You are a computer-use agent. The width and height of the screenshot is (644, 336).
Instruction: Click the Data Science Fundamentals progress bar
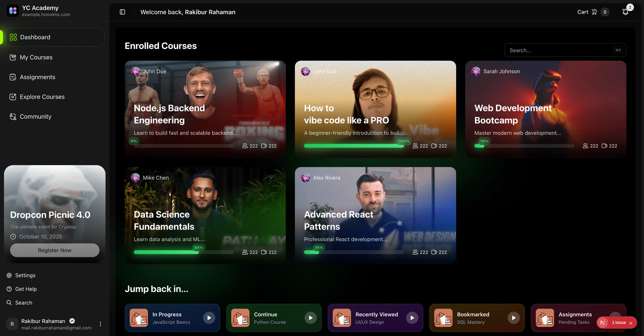[x=183, y=252]
